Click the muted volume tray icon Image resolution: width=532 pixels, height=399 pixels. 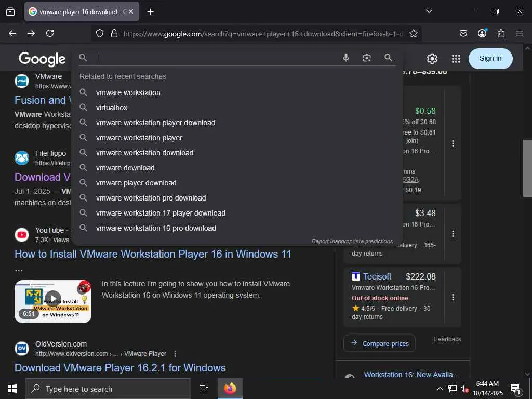464,389
